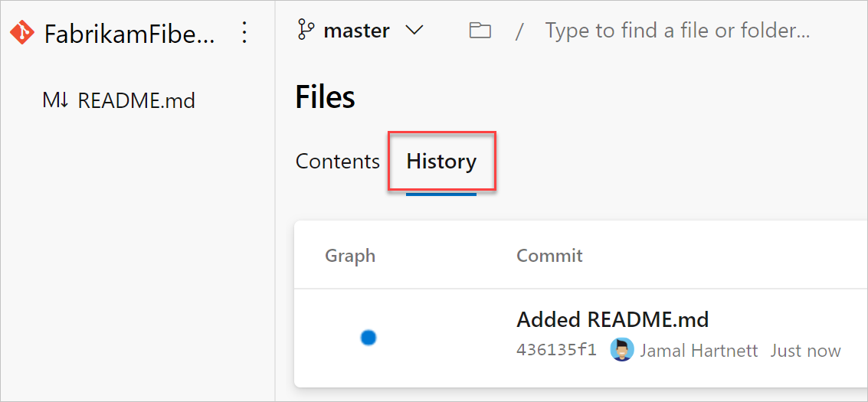
Task: Select README.md file name in the tree
Action: pos(136,100)
